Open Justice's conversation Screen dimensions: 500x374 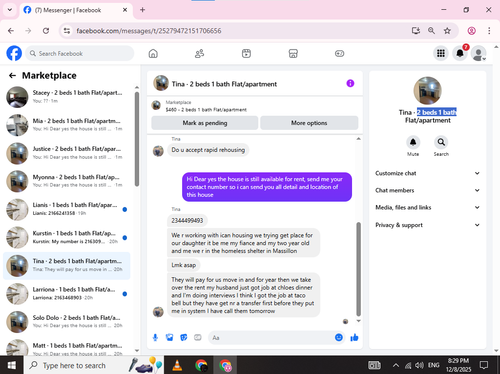tap(67, 153)
